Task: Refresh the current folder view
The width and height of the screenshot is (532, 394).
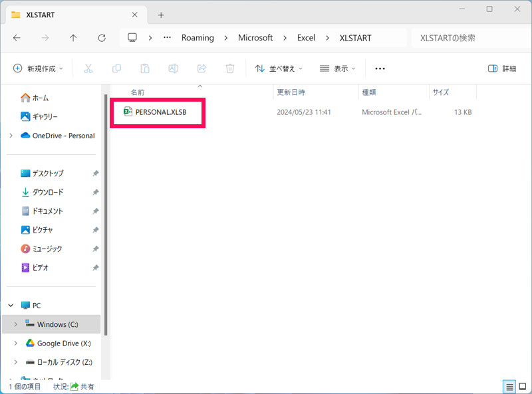Action: [102, 38]
